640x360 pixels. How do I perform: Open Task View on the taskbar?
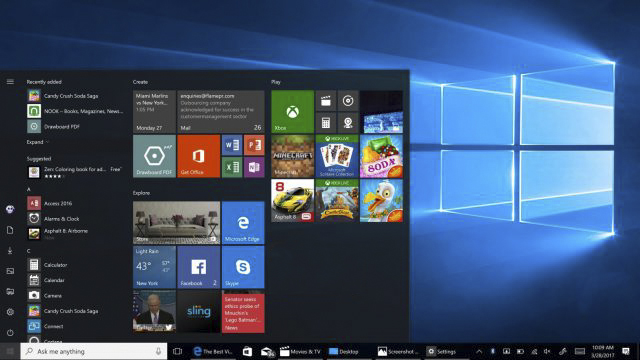177,351
